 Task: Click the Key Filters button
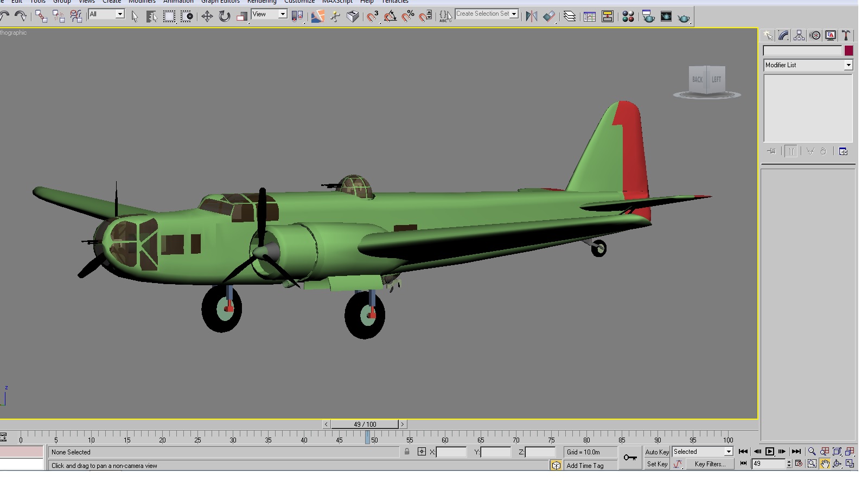coord(710,464)
